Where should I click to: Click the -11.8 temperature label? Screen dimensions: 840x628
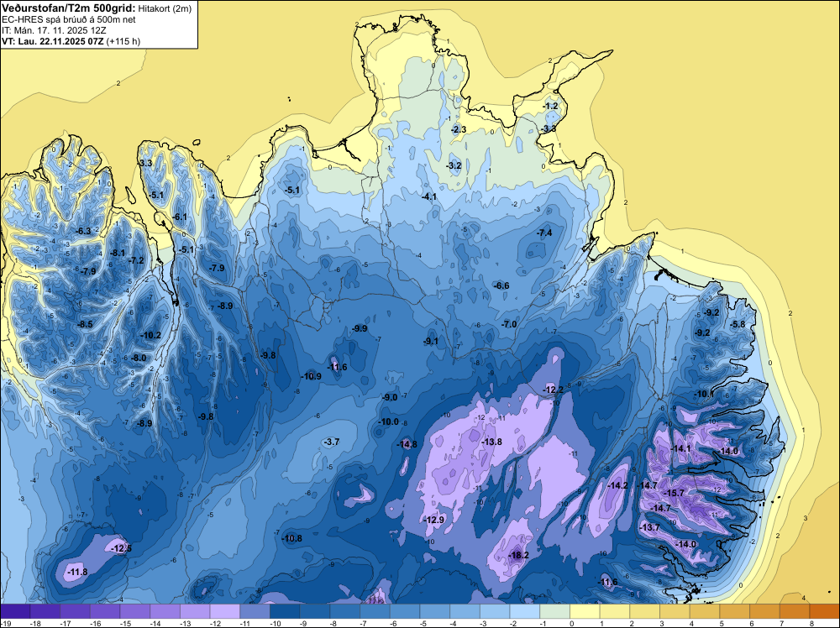[77, 573]
